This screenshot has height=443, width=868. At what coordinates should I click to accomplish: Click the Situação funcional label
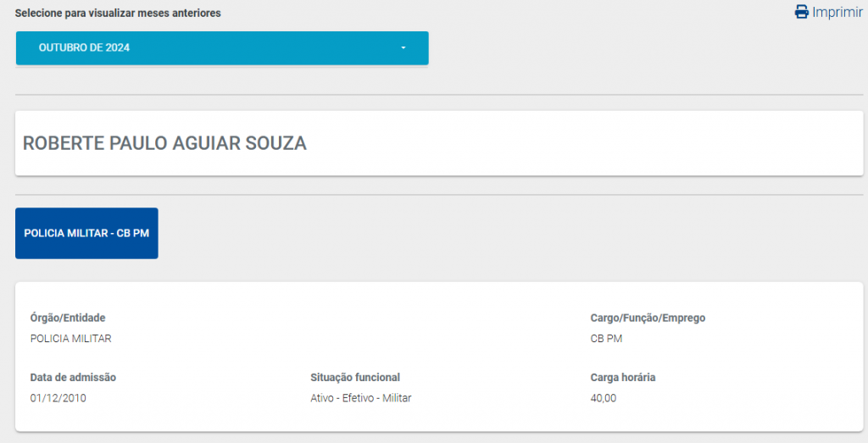tap(355, 377)
